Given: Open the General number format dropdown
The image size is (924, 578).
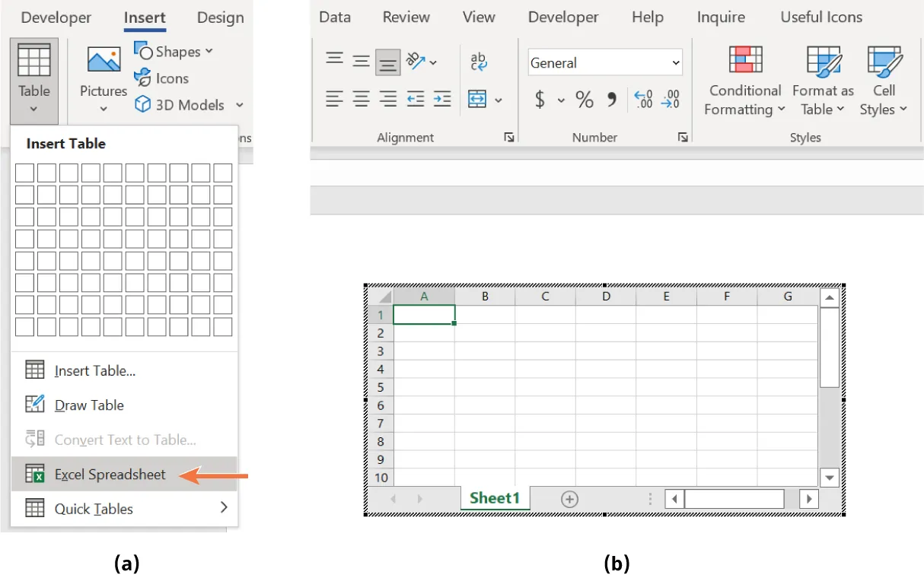Looking at the screenshot, I should [674, 62].
